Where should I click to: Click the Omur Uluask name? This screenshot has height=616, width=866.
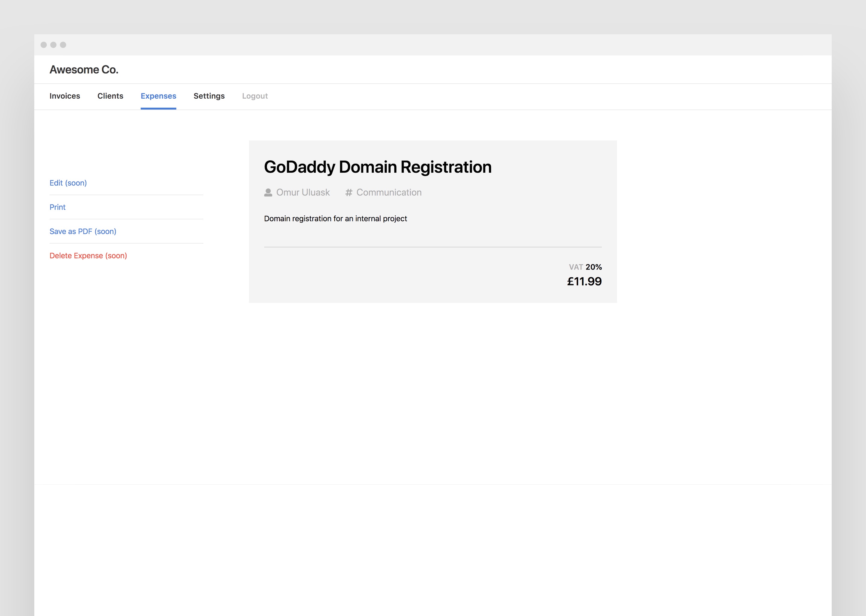[303, 192]
